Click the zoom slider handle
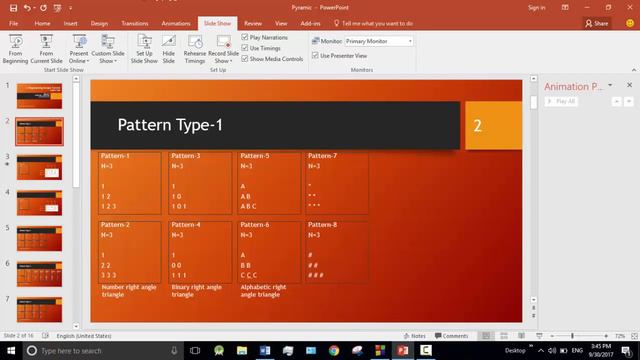The height and width of the screenshot is (360, 640). click(572, 336)
